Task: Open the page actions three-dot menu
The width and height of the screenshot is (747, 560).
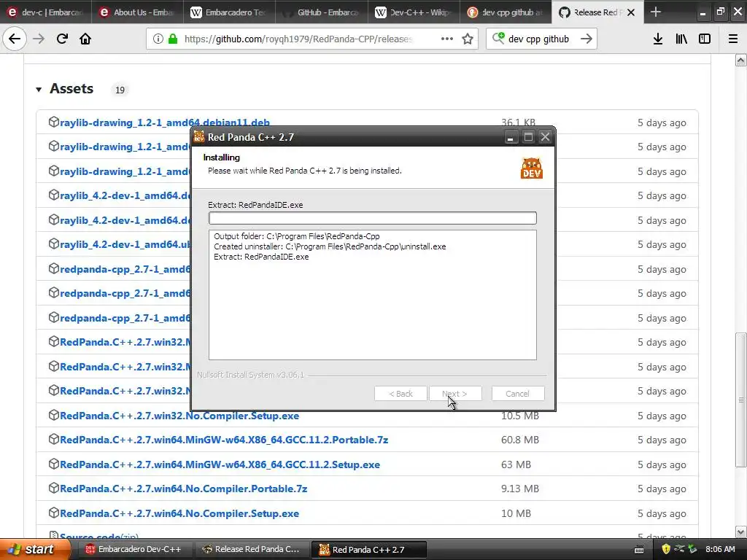Action: [x=447, y=39]
